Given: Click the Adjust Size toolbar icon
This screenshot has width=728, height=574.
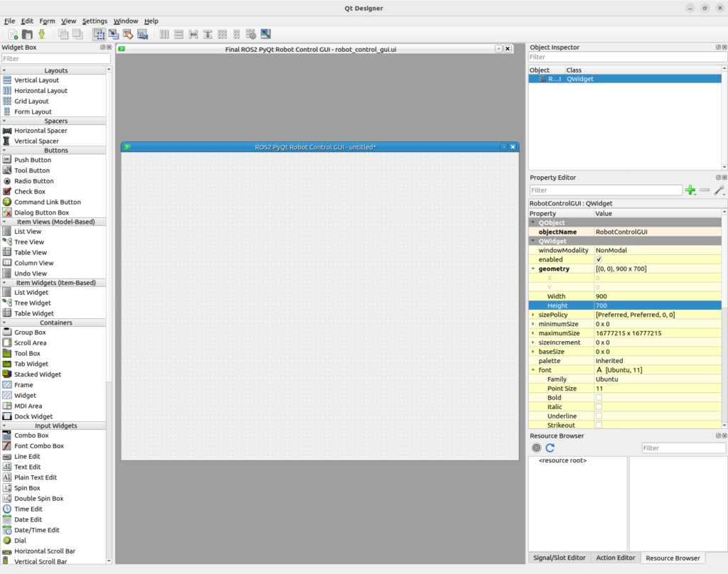Looking at the screenshot, I should tap(266, 34).
